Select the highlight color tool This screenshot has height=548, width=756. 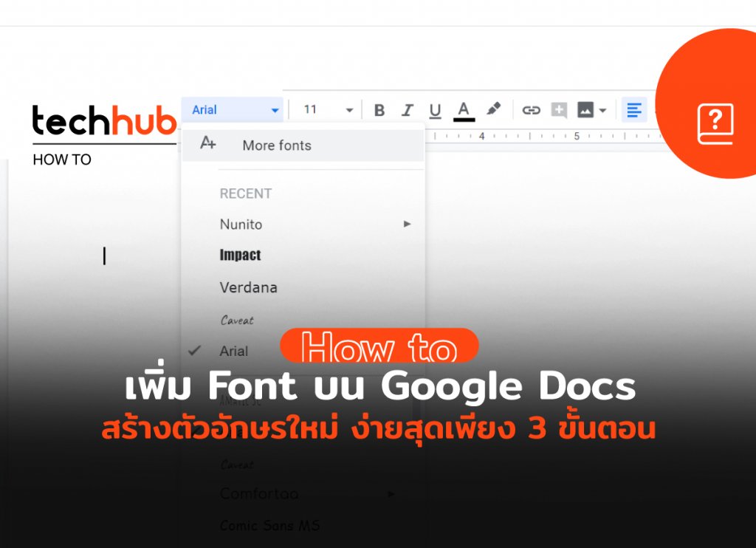tap(493, 109)
